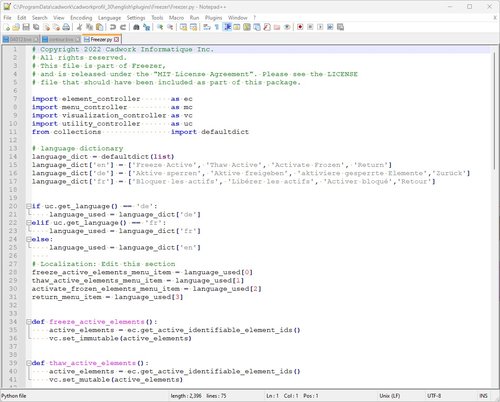Click the Save All toolbar icon
The height and width of the screenshot is (402, 500).
point(36,27)
